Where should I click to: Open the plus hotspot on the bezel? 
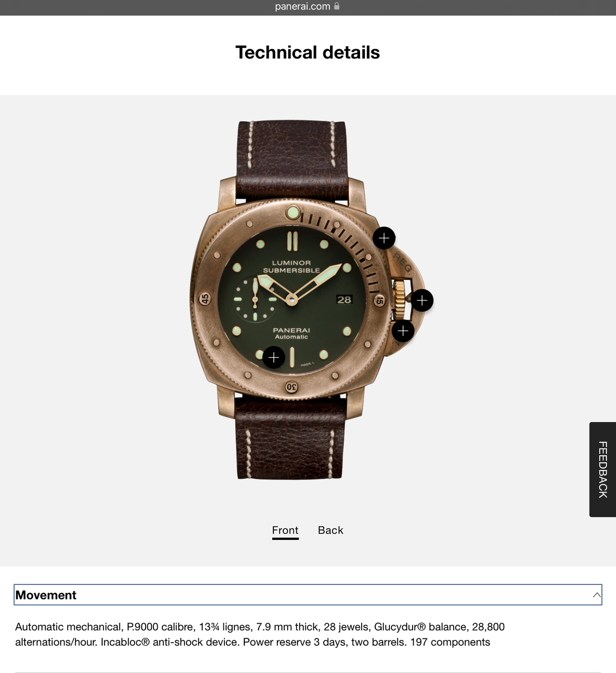point(384,238)
